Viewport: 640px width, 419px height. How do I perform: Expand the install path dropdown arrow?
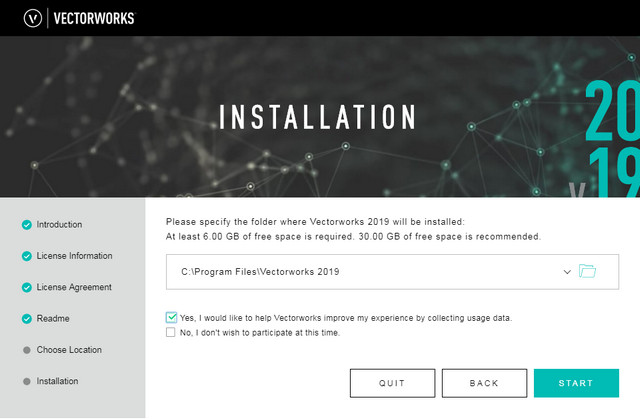pos(567,271)
